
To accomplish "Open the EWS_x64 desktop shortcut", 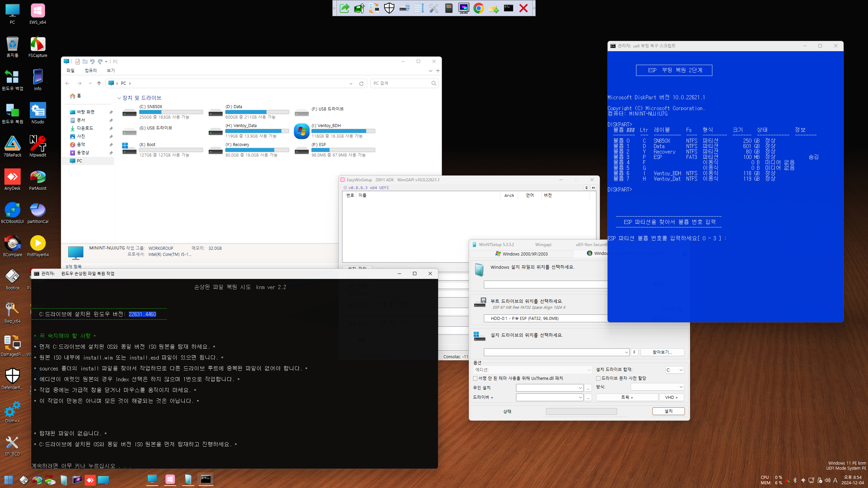I will coord(38,14).
